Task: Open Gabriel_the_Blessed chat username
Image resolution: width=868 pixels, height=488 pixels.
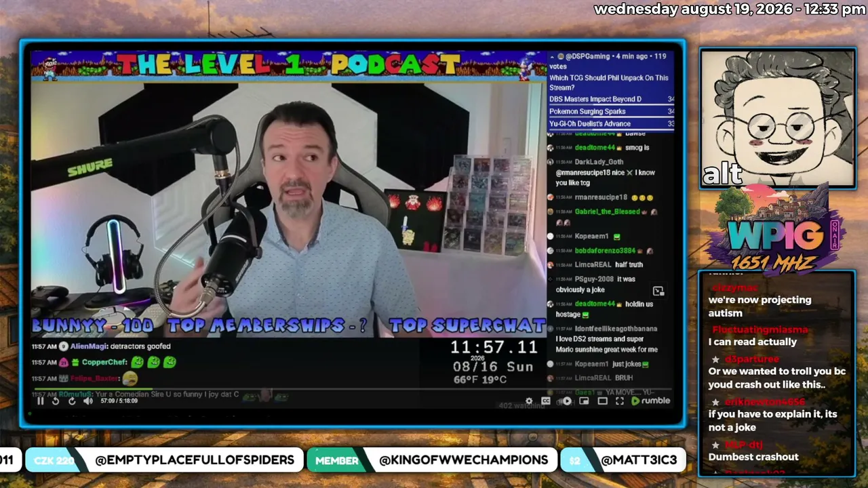Action: [607, 211]
